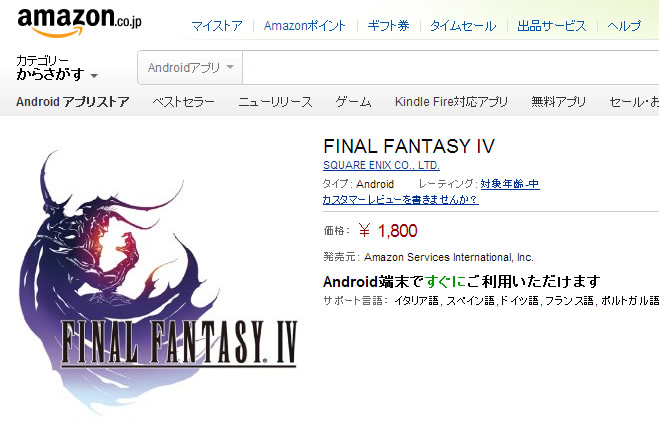Select the ゲーム tab
659x439 pixels.
pos(353,102)
